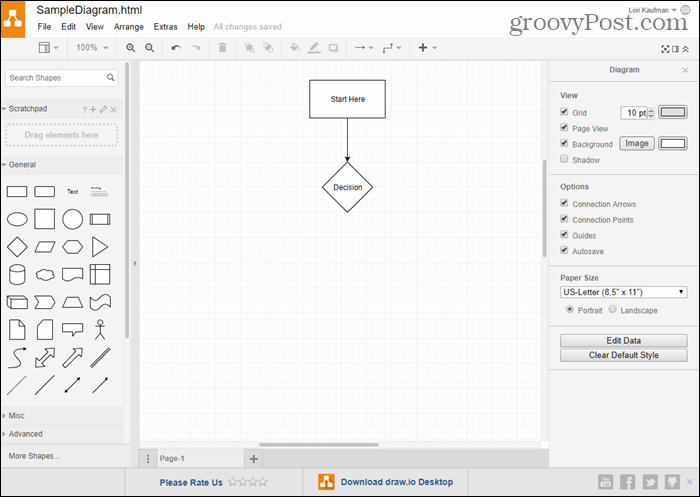Open the Arrange menu

pyautogui.click(x=129, y=27)
